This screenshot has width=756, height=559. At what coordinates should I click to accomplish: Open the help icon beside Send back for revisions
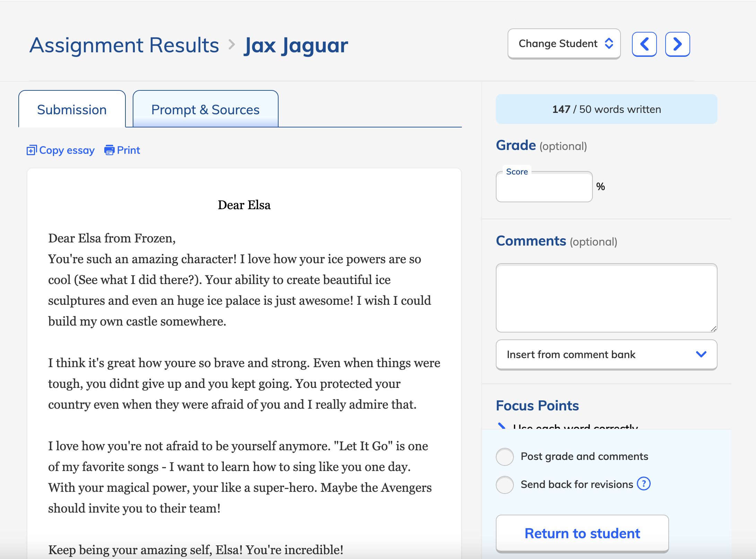(644, 484)
